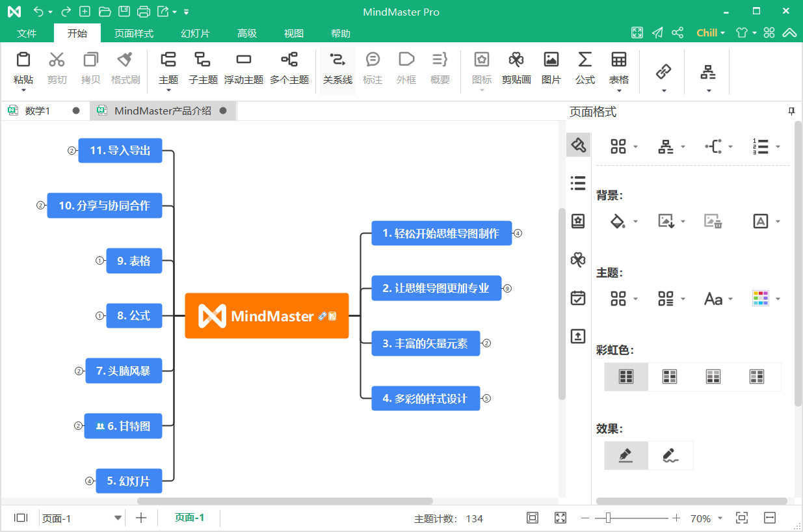This screenshot has height=532, width=803.
Task: Add a new page with plus button
Action: pyautogui.click(x=141, y=518)
